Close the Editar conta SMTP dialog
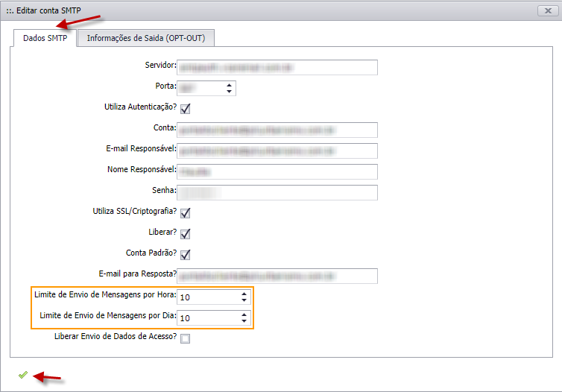 tap(548, 10)
